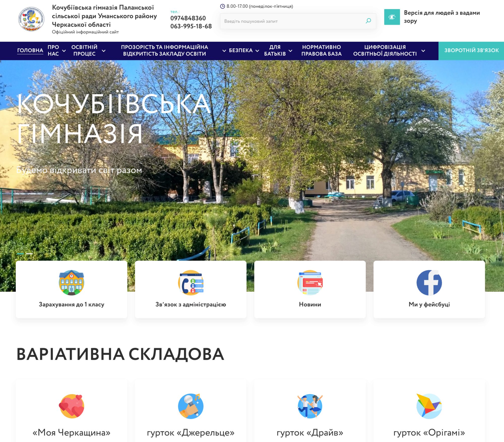Click the search magnifier icon
The width and height of the screenshot is (504, 442).
[x=368, y=21]
